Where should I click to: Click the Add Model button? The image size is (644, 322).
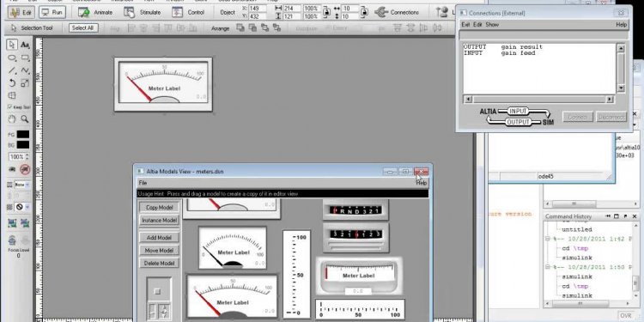tap(160, 237)
